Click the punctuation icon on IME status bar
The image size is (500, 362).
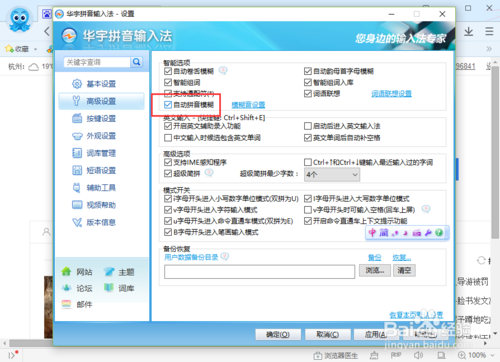coord(395,233)
